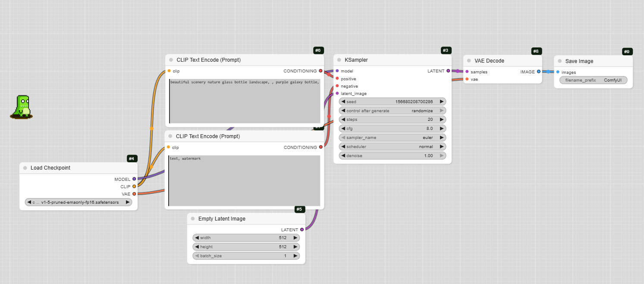Viewport: 644px width, 284px height.
Task: Click the Load Checkpoint MODEL output port
Action: (134, 179)
